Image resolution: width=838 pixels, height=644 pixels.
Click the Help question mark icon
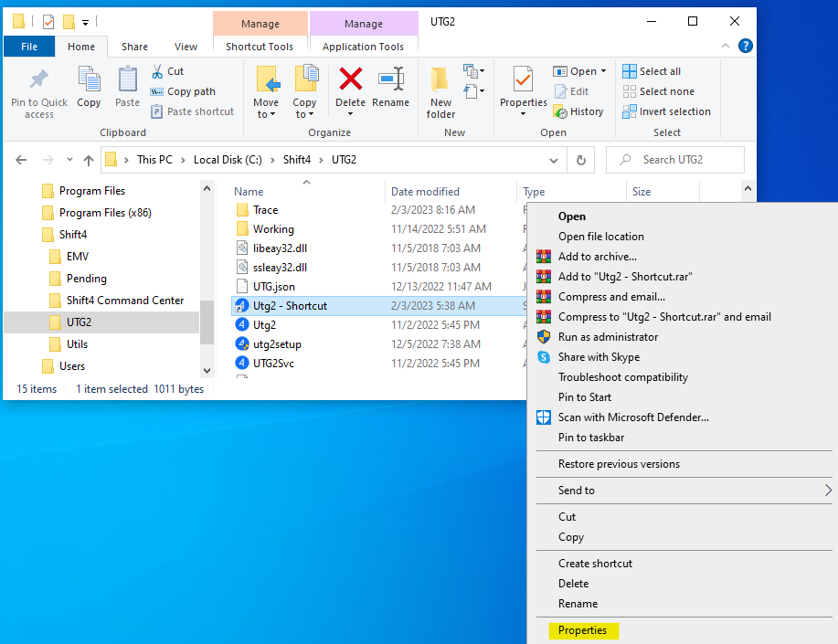(745, 46)
